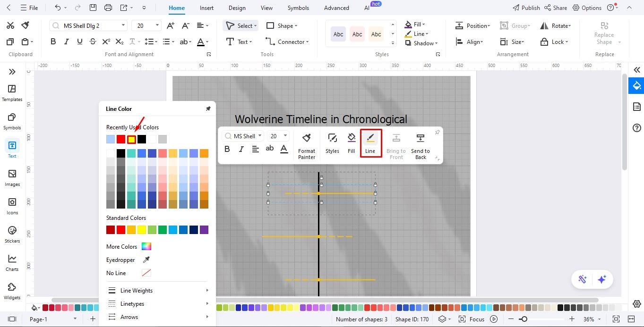Click the Focus mode button in the status bar
Image resolution: width=644 pixels, height=327 pixels.
tap(472, 319)
